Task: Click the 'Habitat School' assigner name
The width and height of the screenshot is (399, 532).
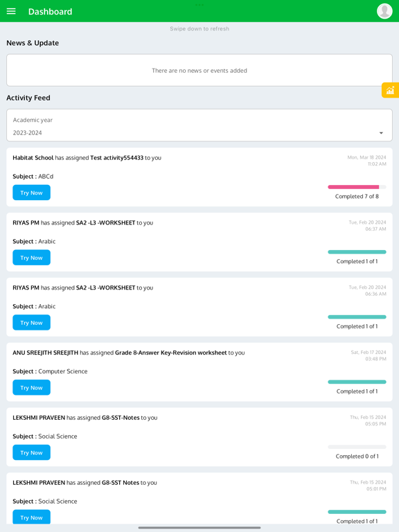Action: coord(33,158)
